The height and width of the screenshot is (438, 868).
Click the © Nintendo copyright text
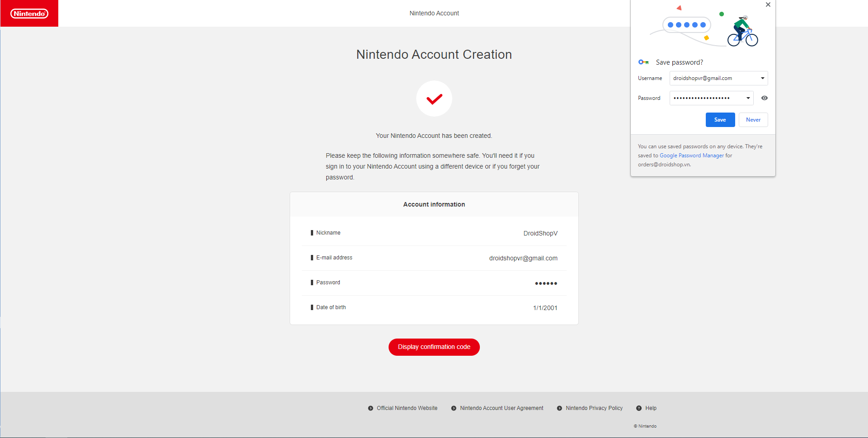click(x=645, y=426)
